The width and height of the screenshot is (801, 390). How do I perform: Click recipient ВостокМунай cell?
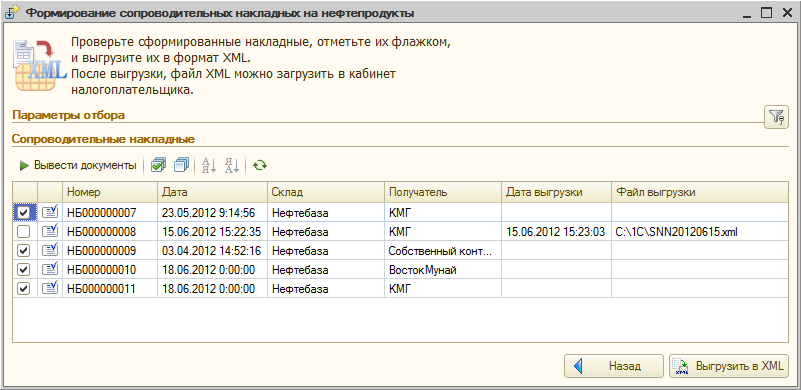(x=442, y=269)
